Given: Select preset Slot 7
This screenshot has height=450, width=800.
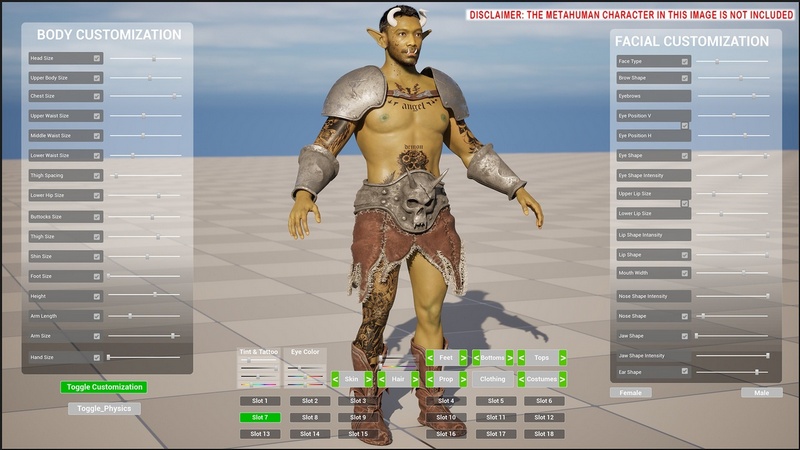Looking at the screenshot, I should (x=259, y=417).
